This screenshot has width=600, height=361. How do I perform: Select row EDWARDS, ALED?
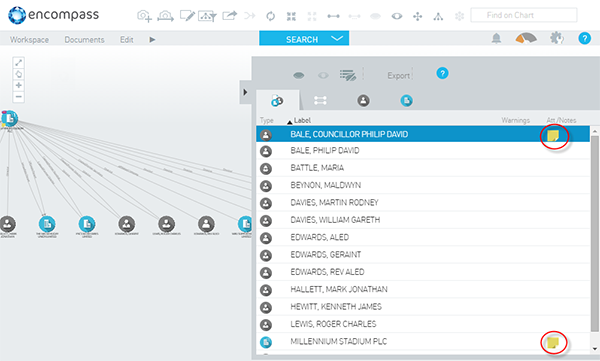[423, 237]
